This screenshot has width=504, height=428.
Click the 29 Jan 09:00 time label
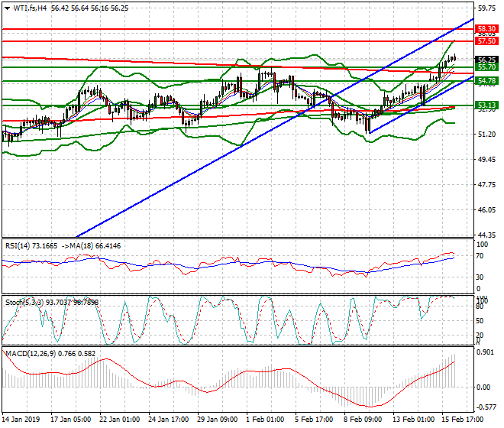coord(218,420)
